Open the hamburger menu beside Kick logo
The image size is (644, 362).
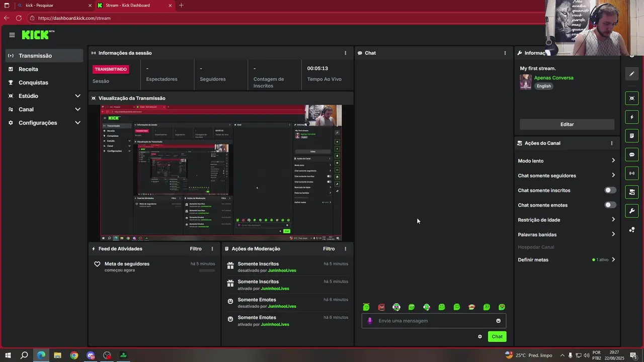(12, 35)
